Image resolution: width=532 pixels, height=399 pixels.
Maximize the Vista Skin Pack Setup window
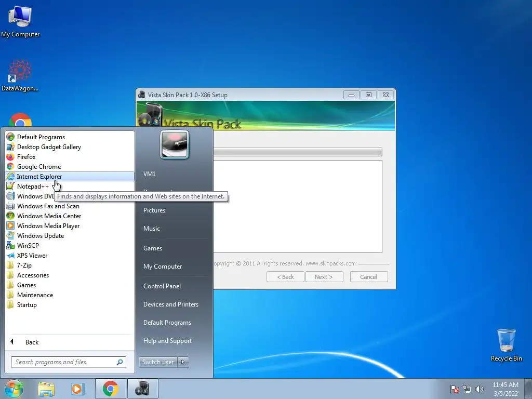tap(368, 95)
